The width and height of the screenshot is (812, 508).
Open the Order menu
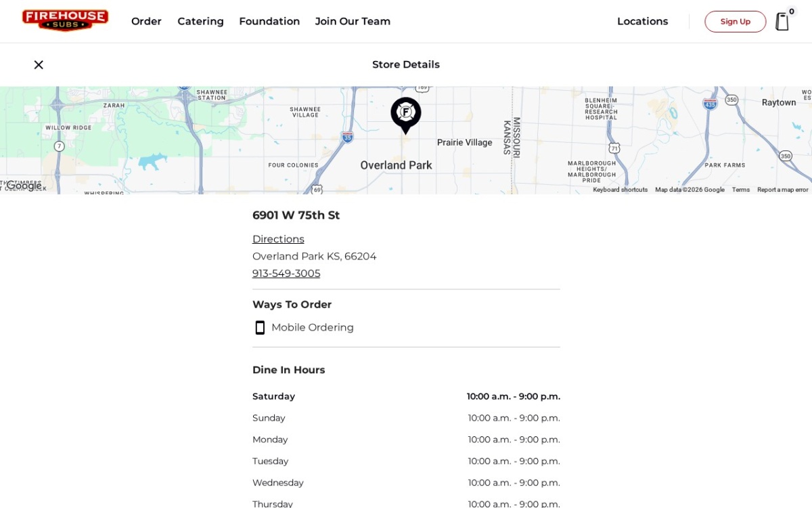(x=146, y=22)
